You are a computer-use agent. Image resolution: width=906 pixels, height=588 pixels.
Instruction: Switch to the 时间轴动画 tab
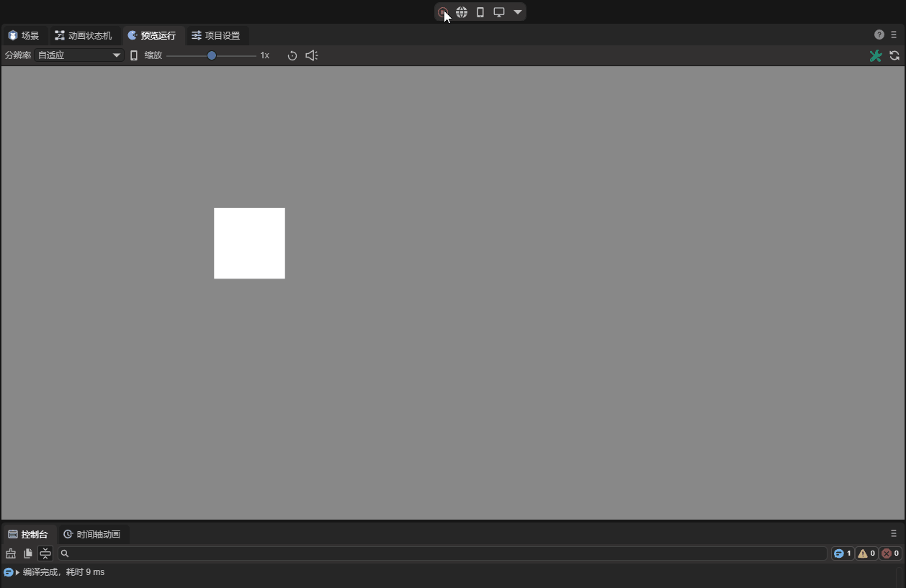pyautogui.click(x=92, y=534)
